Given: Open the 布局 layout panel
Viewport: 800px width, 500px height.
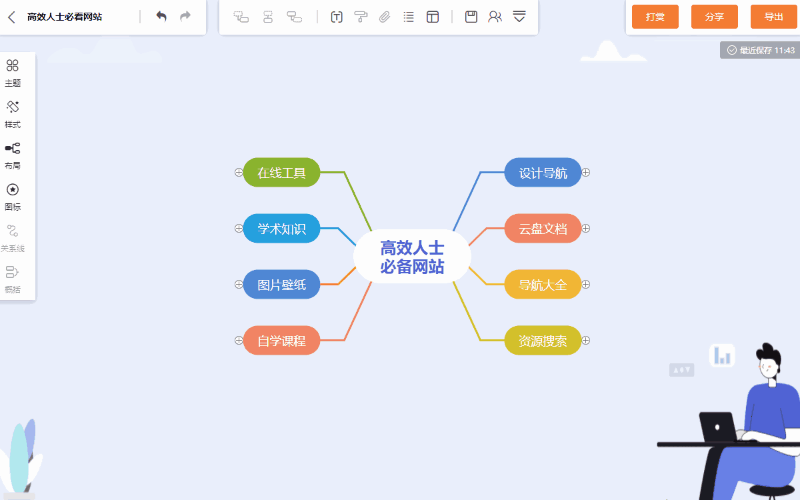Looking at the screenshot, I should point(13,155).
